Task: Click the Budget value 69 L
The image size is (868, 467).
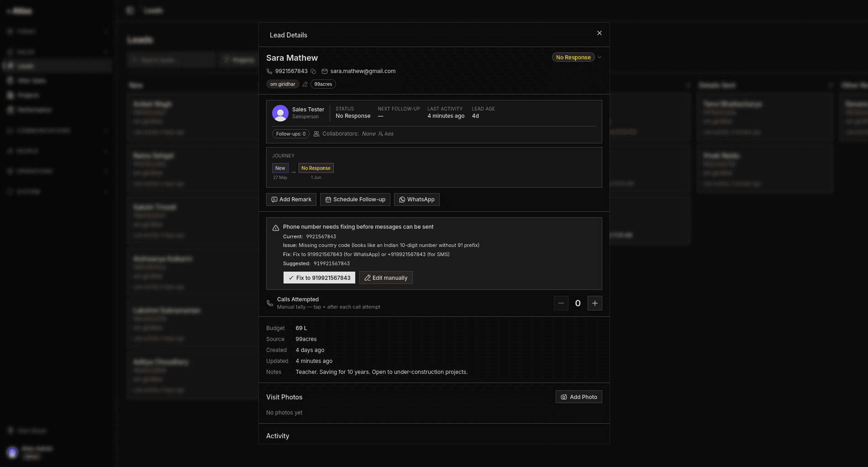Action: (301, 328)
